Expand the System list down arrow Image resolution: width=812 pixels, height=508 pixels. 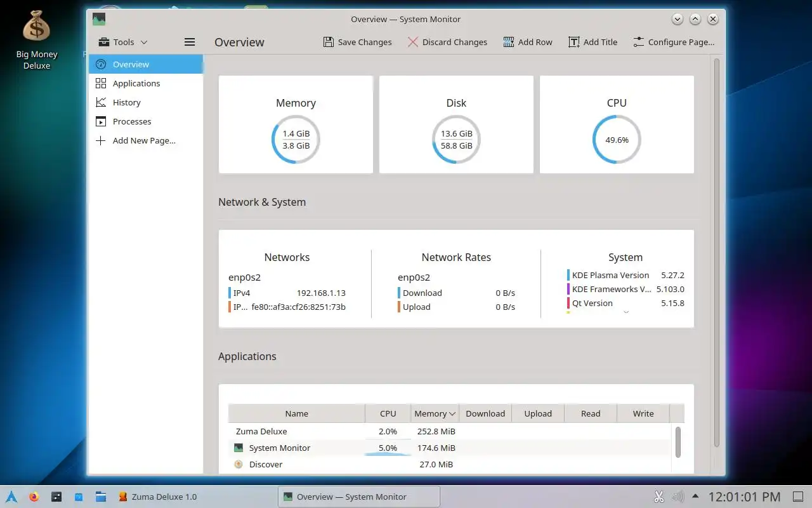(626, 312)
